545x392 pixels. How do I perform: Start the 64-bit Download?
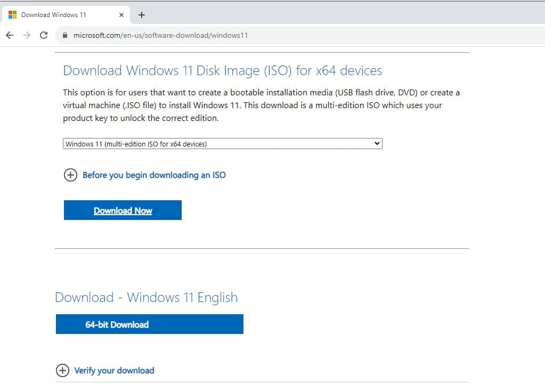(149, 324)
